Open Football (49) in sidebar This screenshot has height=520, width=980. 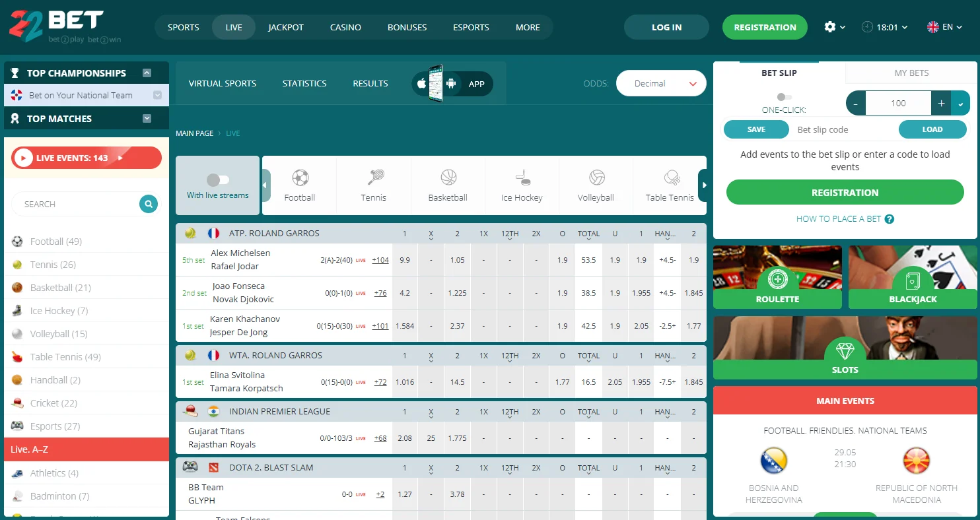coord(87,242)
